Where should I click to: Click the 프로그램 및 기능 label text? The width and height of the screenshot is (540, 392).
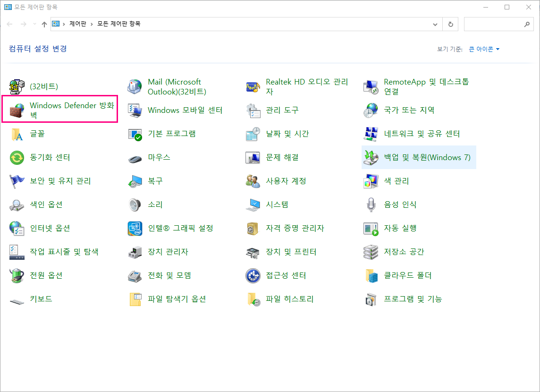pyautogui.click(x=413, y=299)
